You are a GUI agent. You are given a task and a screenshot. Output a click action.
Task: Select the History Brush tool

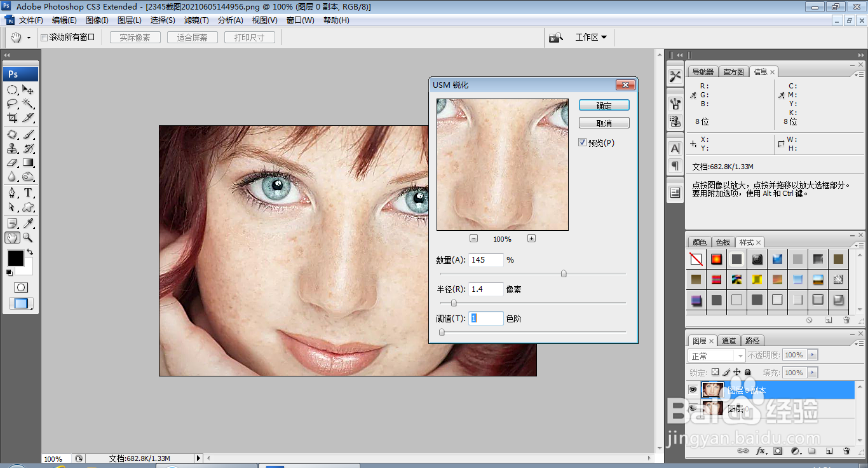click(28, 149)
